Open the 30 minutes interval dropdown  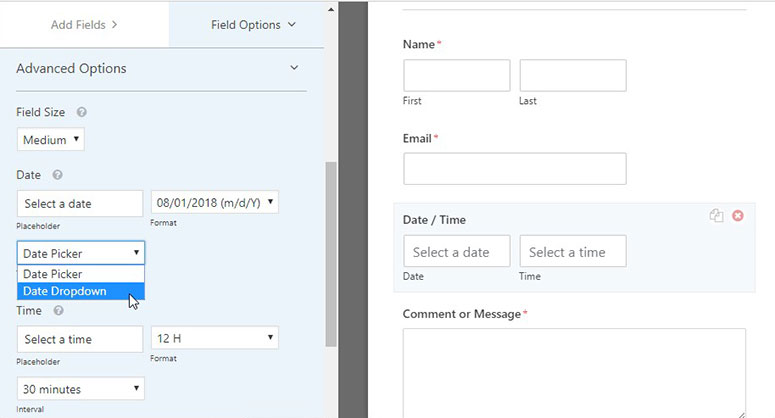coord(81,389)
